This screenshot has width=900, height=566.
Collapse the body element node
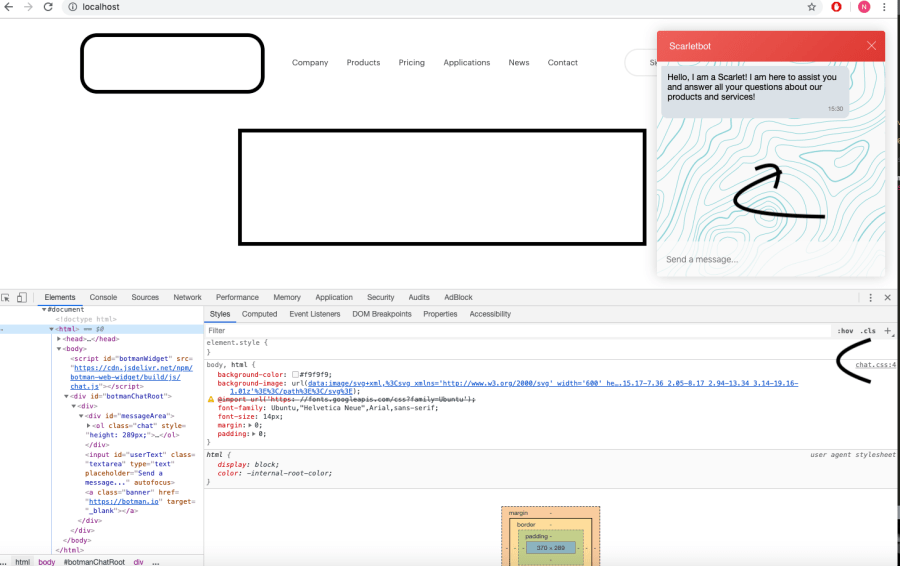(59, 348)
